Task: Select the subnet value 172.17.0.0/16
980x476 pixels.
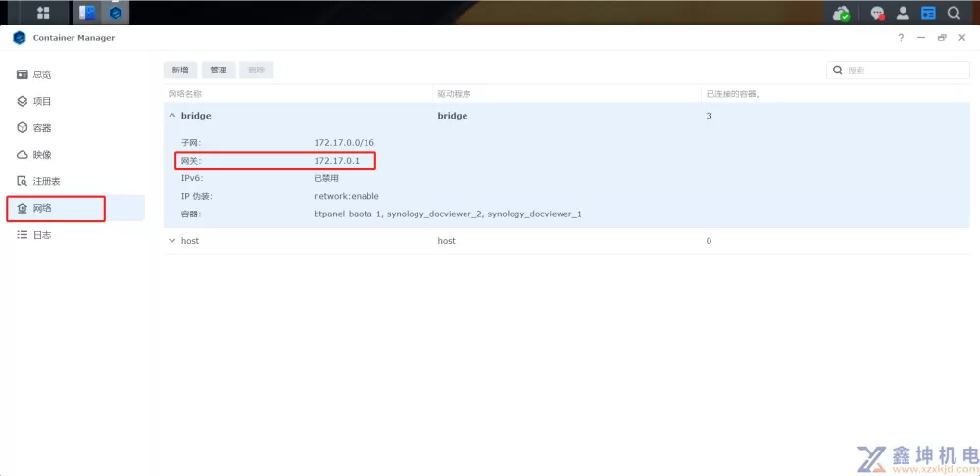Action: (x=344, y=142)
